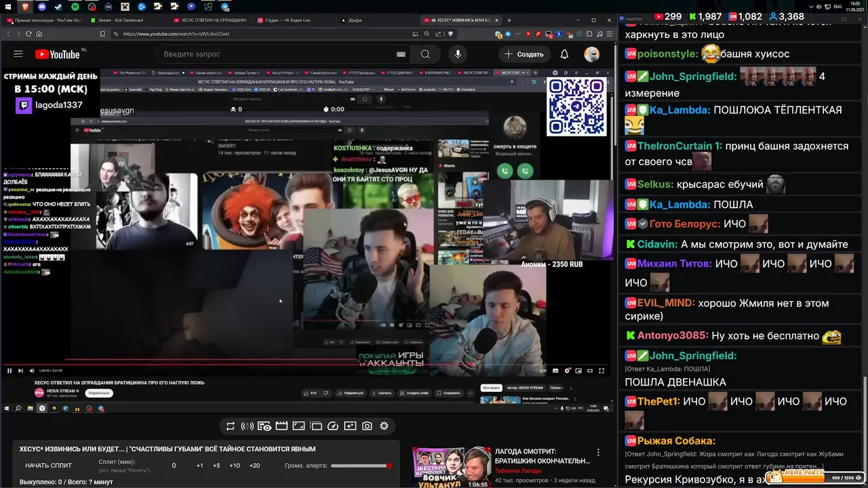Click the YouTube logo
The height and width of the screenshot is (488, 868).
57,54
